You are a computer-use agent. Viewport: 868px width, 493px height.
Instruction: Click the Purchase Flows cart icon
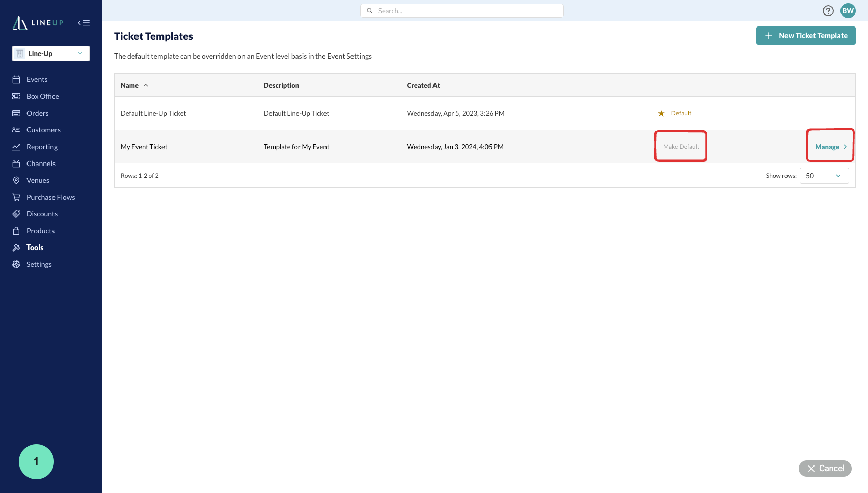tap(16, 197)
